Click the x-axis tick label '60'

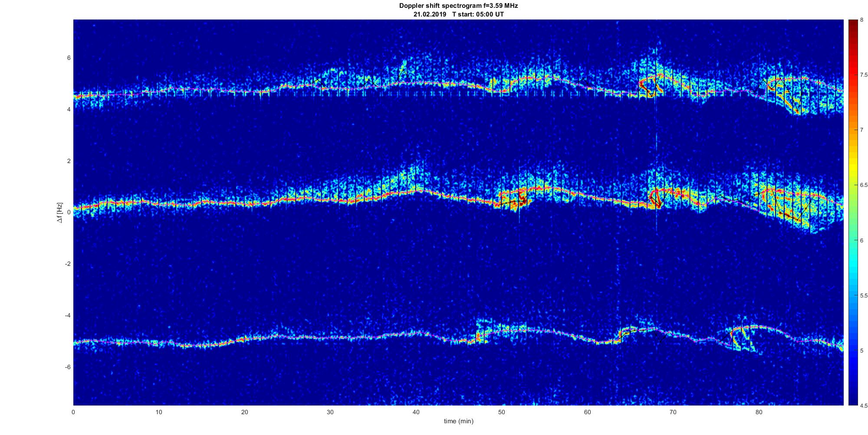click(x=587, y=412)
